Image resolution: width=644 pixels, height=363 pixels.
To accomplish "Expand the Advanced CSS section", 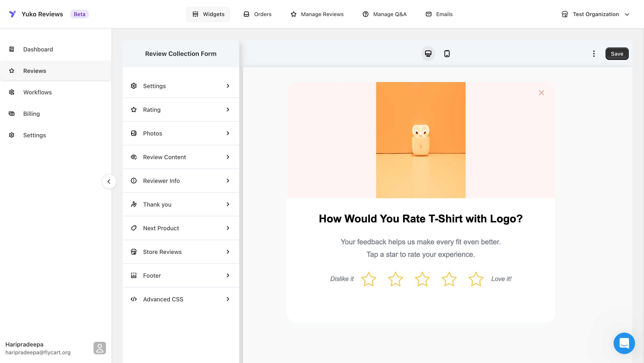I will pyautogui.click(x=180, y=299).
